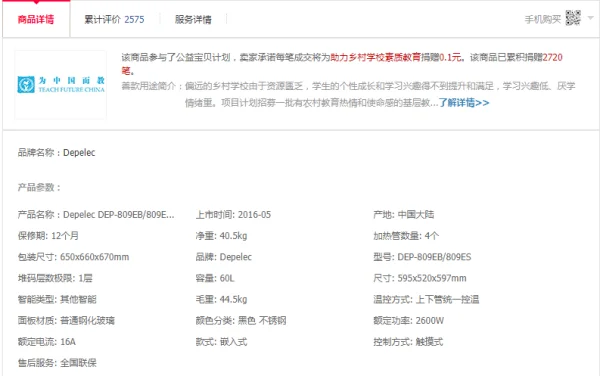Click the red 2720 donation count
The height and width of the screenshot is (376, 600).
(553, 57)
